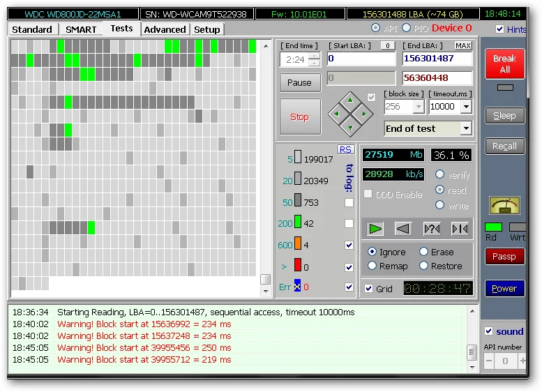Enable the sound checkbox
542x392 pixels.
(489, 331)
